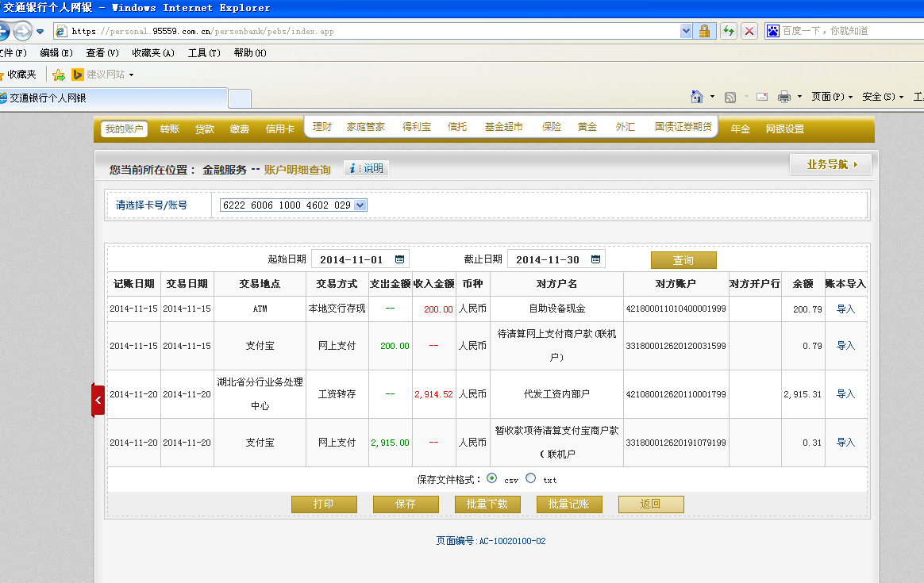
Task: Expand the red left sidebar arrow
Action: tap(98, 401)
